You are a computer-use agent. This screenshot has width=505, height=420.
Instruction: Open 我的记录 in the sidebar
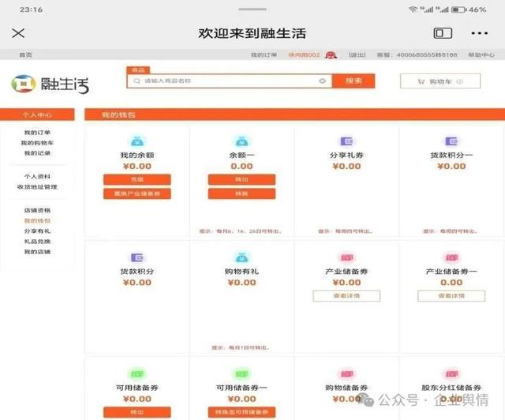click(37, 153)
